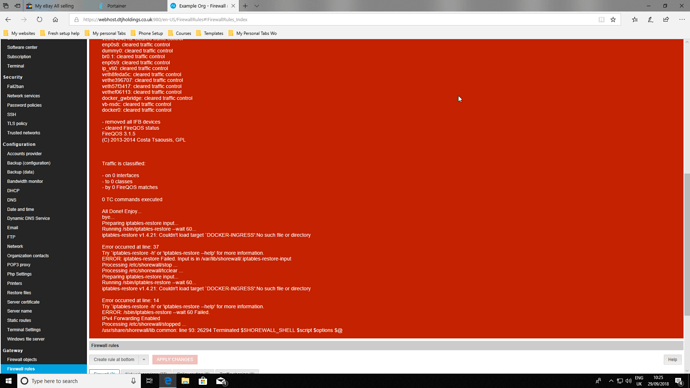Open the favorites hub icon
The image size is (690, 388).
coord(635,19)
